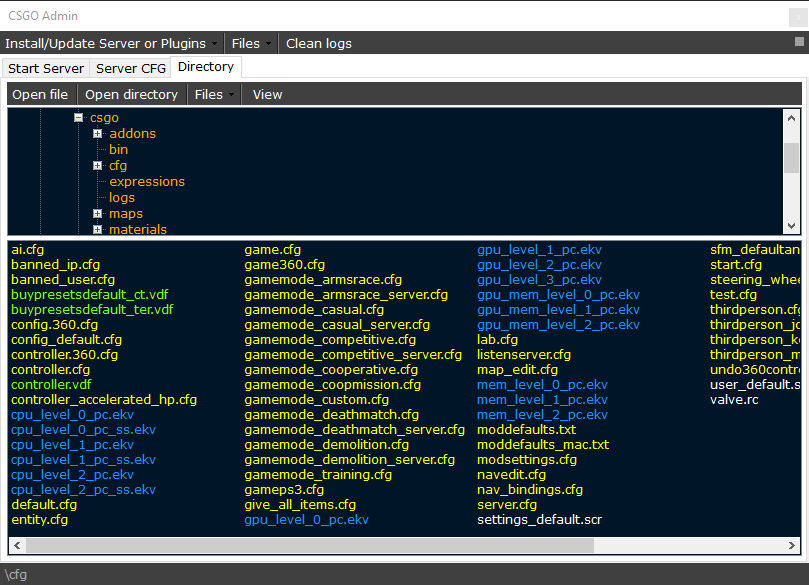This screenshot has width=809, height=585.
Task: Open the top Files dropdown menu
Action: pyautogui.click(x=251, y=43)
